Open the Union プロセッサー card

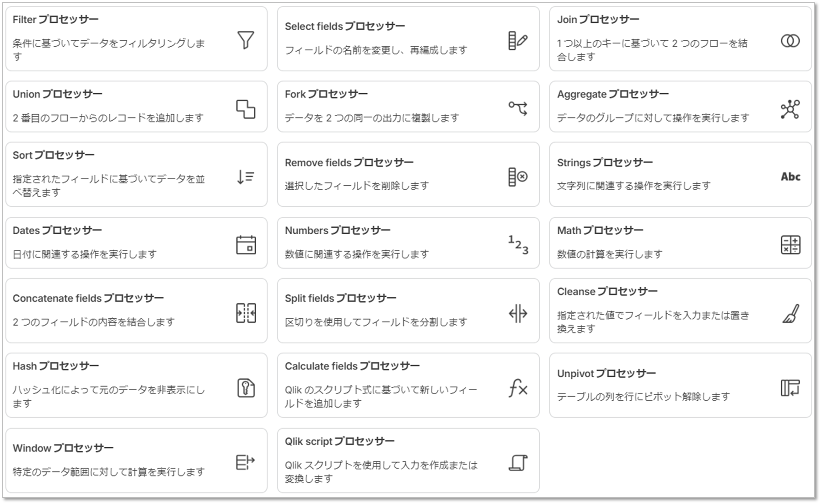coord(136,107)
